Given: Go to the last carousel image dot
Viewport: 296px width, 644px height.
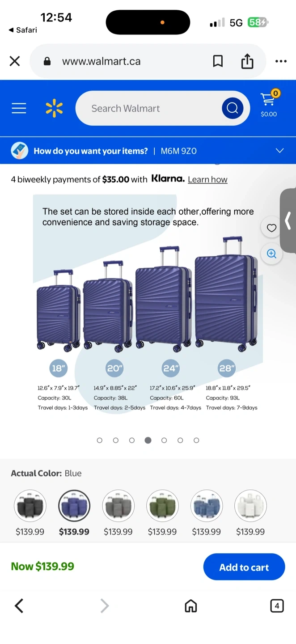Looking at the screenshot, I should coord(196,441).
